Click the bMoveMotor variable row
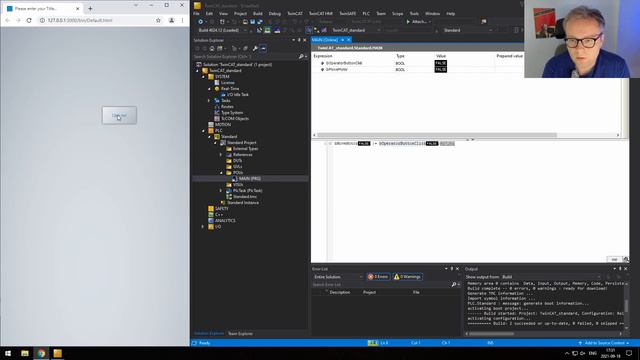This screenshot has height=360, width=640. tap(417, 70)
